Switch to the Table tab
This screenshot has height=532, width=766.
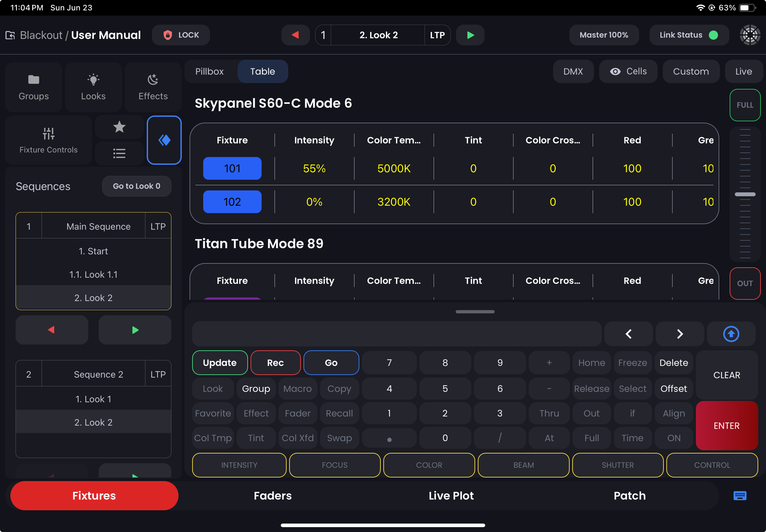tap(263, 71)
